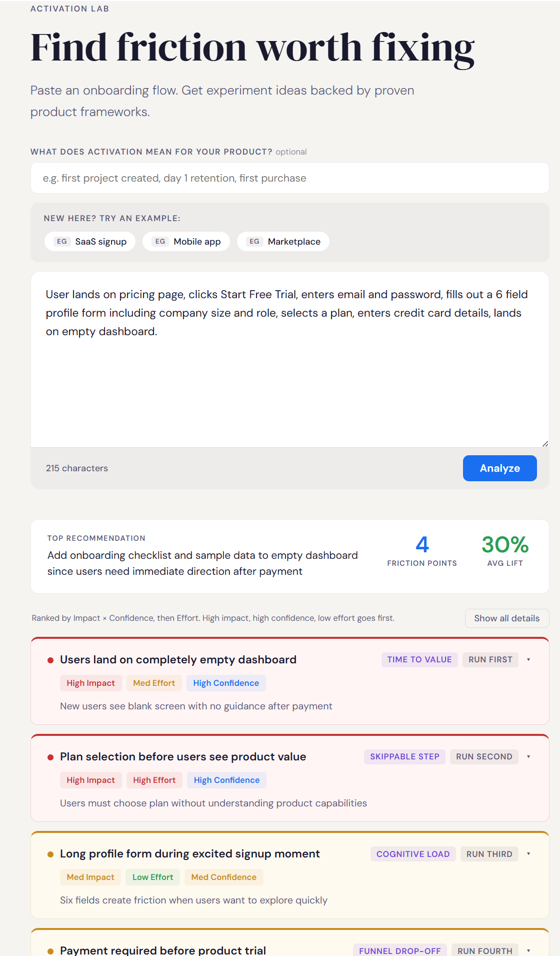The height and width of the screenshot is (956, 560).
Task: Click the EG icon on Marketplace chip
Action: coord(254,241)
